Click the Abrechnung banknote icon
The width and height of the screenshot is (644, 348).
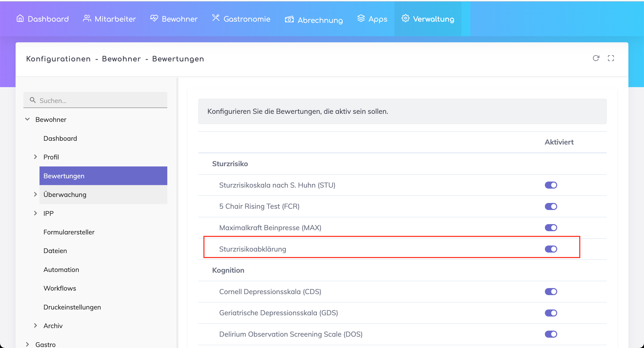pos(289,19)
